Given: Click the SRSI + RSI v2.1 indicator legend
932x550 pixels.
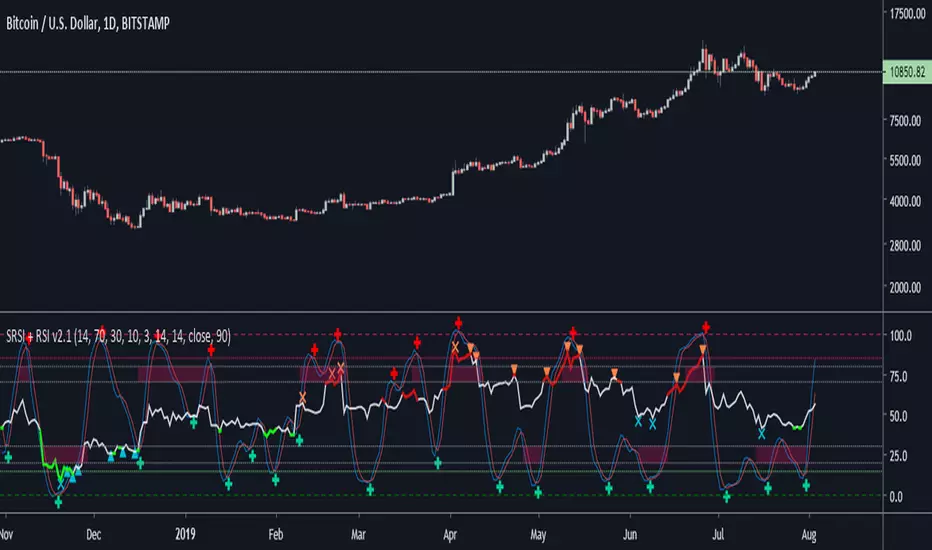Looking at the screenshot, I should click(118, 337).
